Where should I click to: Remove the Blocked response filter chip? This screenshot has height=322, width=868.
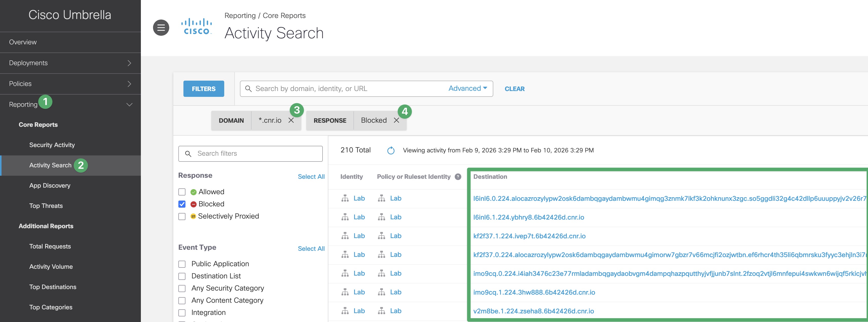(x=396, y=120)
